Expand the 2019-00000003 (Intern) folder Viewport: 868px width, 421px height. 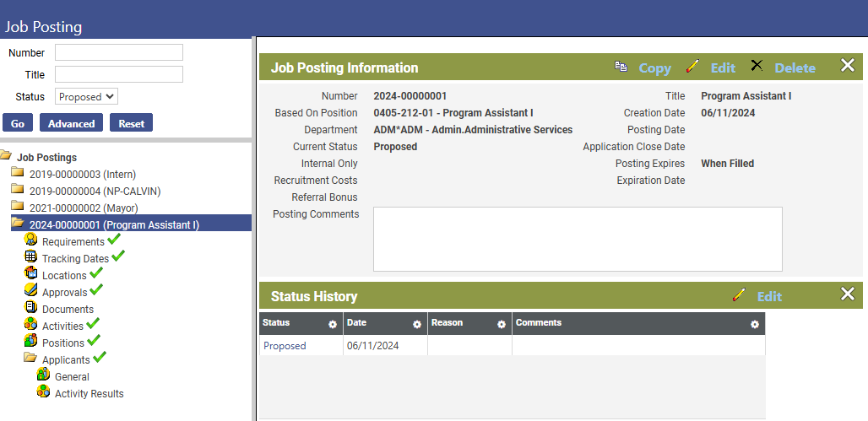coord(18,173)
